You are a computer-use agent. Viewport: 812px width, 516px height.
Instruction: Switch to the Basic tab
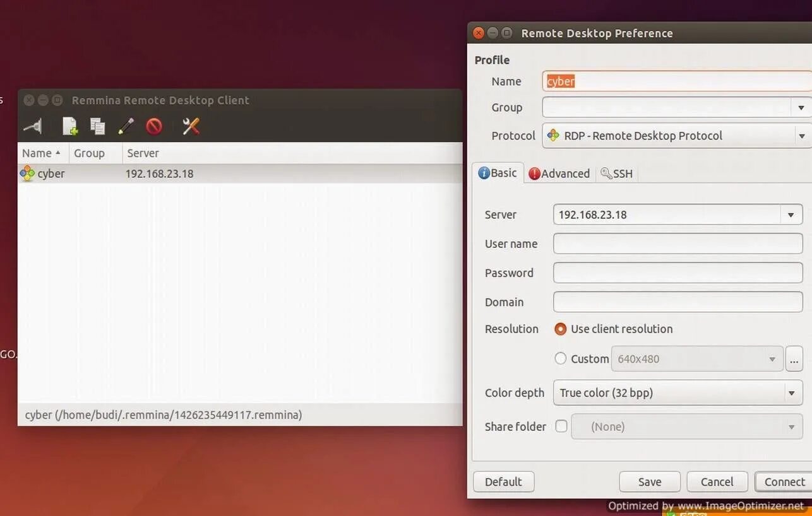(498, 173)
